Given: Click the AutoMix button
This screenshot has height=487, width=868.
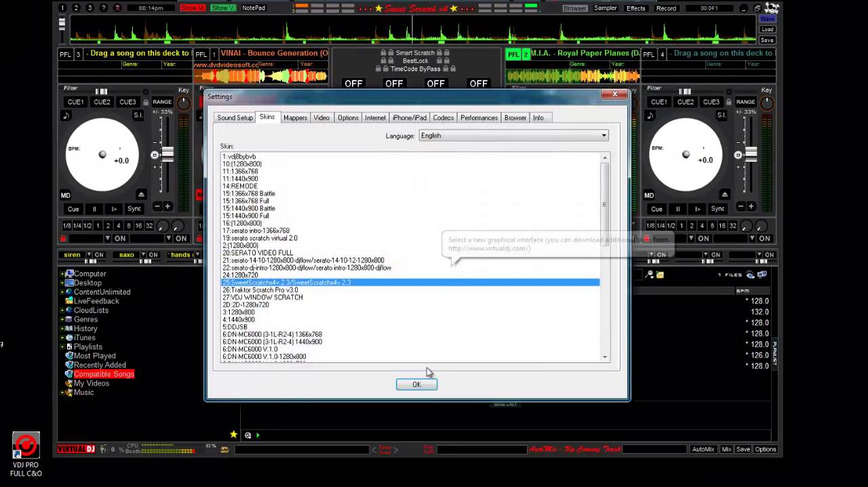Looking at the screenshot, I should [x=703, y=449].
